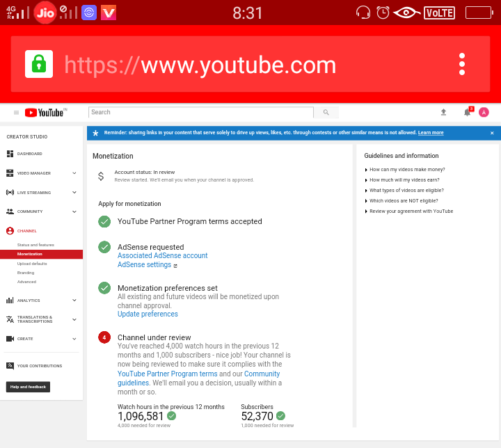Click Help and feedback button

pyautogui.click(x=28, y=387)
